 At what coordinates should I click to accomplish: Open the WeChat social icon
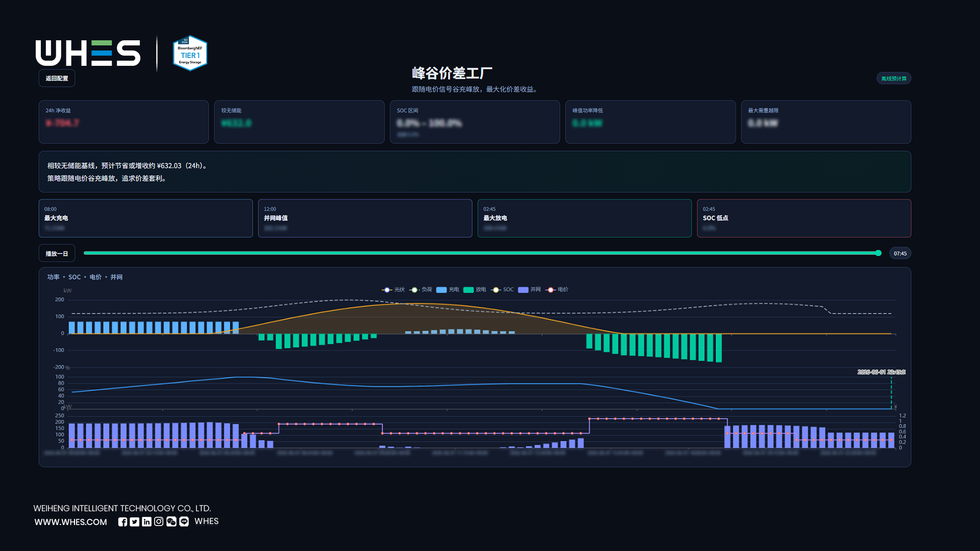171,521
